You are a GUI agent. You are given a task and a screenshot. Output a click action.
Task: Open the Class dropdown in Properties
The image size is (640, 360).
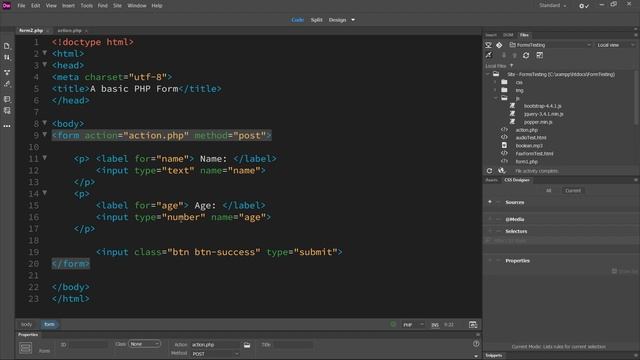(144, 344)
